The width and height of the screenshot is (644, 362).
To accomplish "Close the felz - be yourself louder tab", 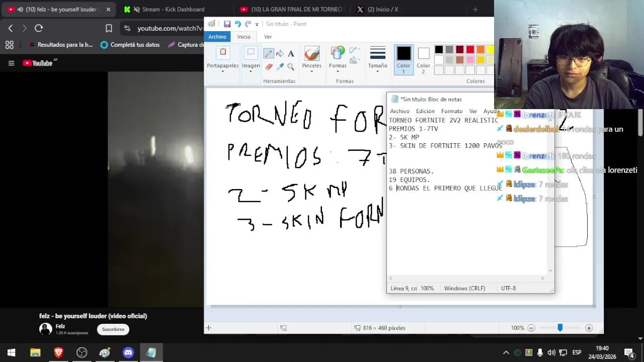I will click(x=108, y=9).
